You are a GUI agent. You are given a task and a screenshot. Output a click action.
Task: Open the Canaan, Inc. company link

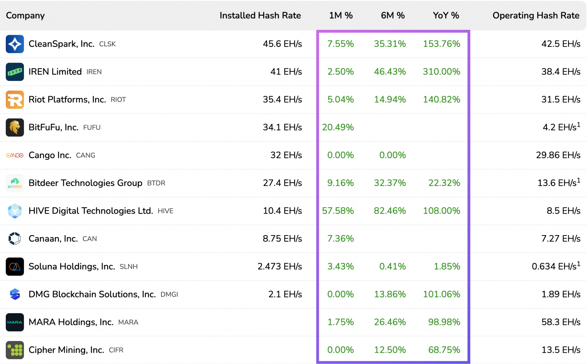[53, 239]
